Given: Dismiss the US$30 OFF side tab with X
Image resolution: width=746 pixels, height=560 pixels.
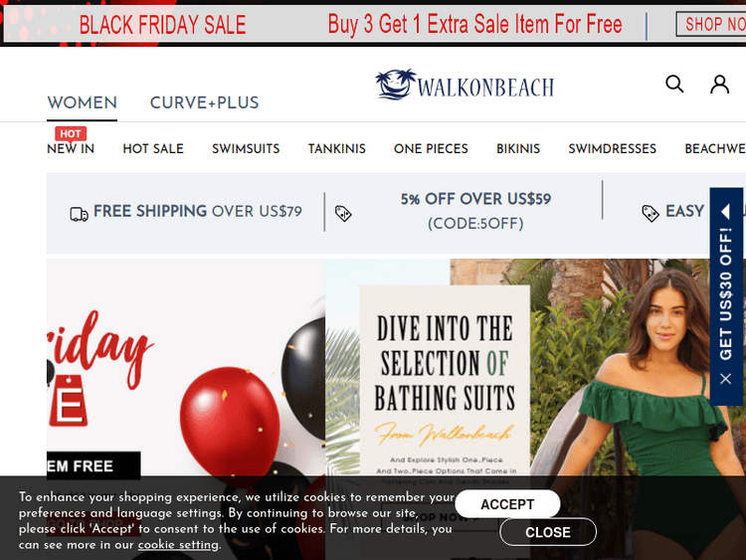Looking at the screenshot, I should 725,379.
